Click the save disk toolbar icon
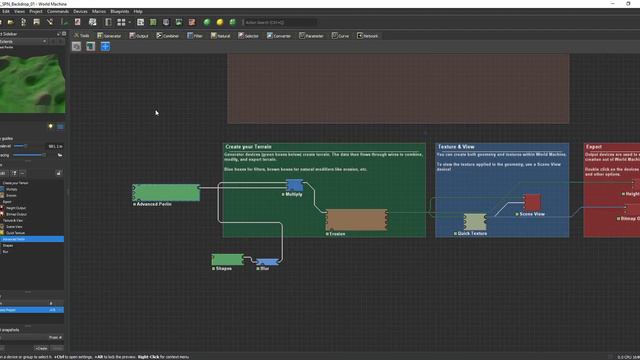Viewport: 640px width, 360px height. coord(36,22)
